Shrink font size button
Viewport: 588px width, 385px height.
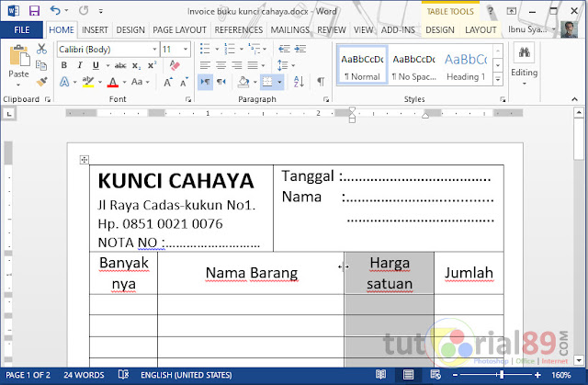click(x=184, y=82)
